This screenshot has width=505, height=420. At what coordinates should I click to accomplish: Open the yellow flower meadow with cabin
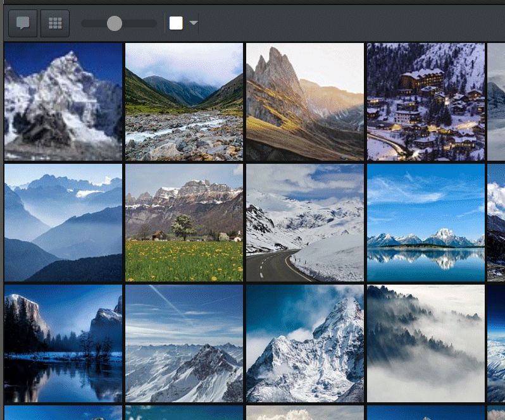[184, 223]
